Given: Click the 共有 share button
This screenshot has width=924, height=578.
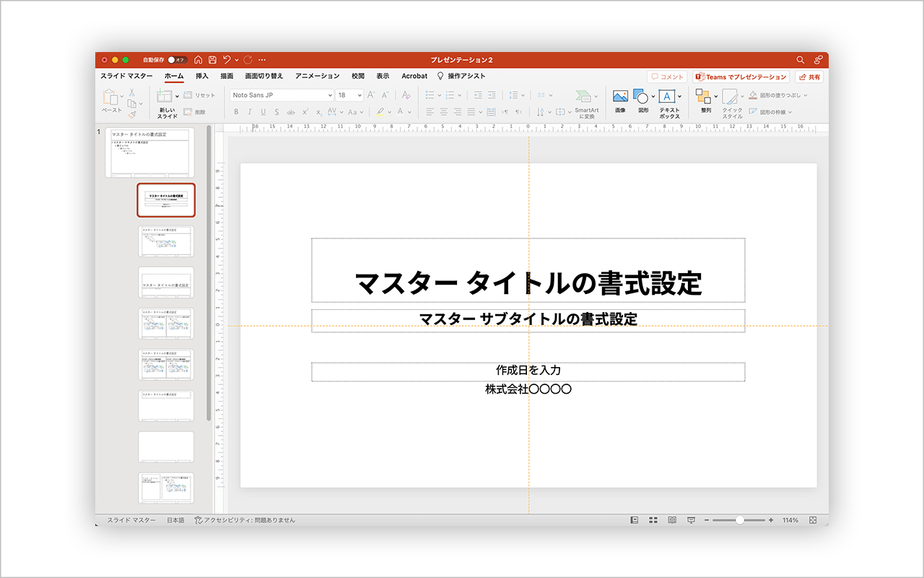Looking at the screenshot, I should pos(809,77).
